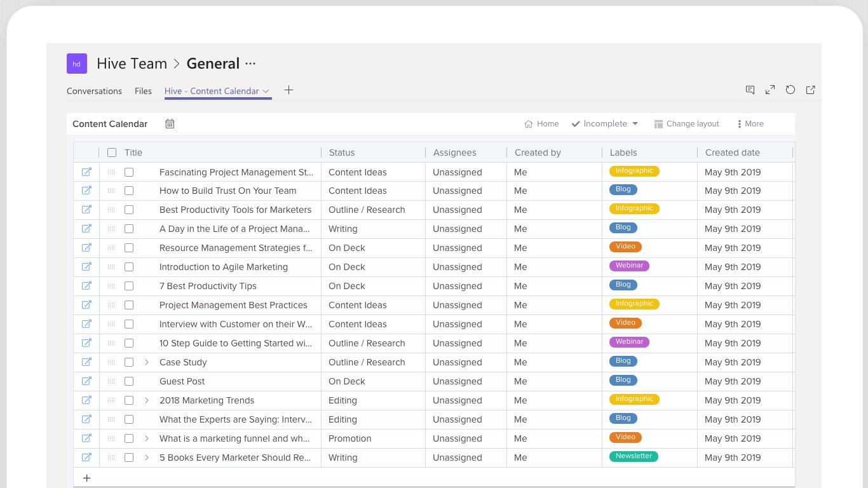Click the Change layout button

pos(687,124)
